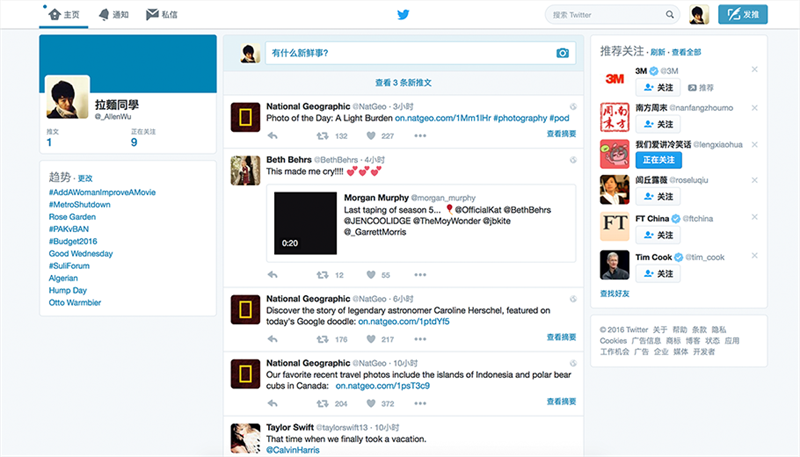Play the Morgan Murphy video thumbnail

[305, 223]
